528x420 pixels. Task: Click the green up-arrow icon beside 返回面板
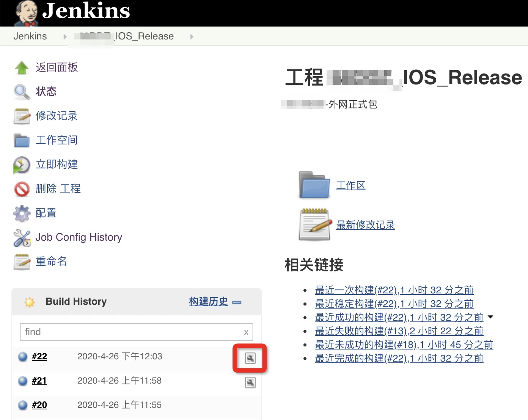point(22,68)
